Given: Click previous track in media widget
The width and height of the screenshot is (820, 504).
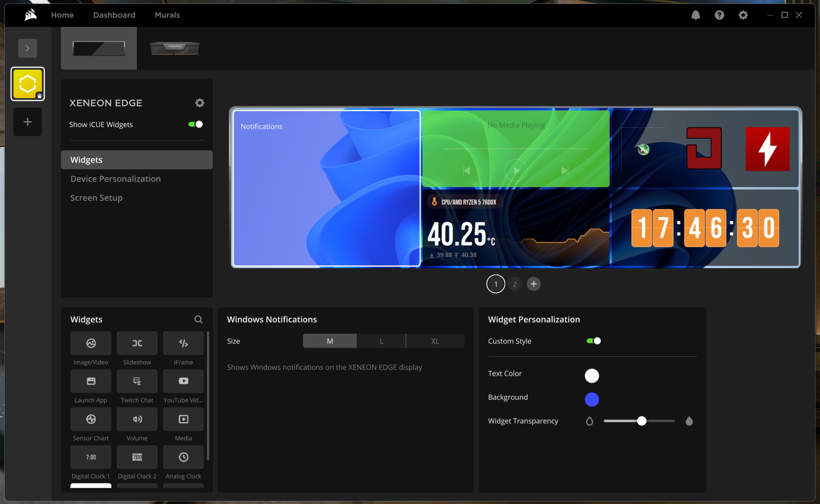Looking at the screenshot, I should 467,171.
